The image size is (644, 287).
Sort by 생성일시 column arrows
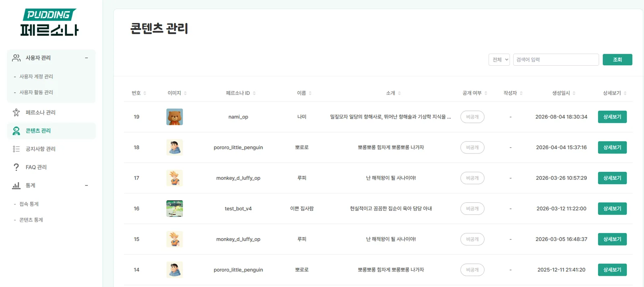pos(574,93)
